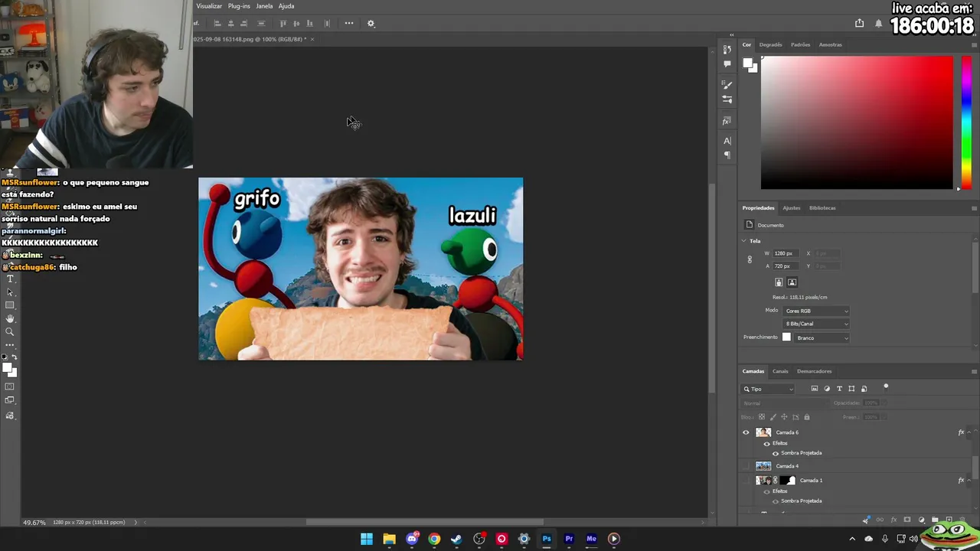980x551 pixels.
Task: Swap foreground and background colors
Action: pyautogui.click(x=15, y=357)
